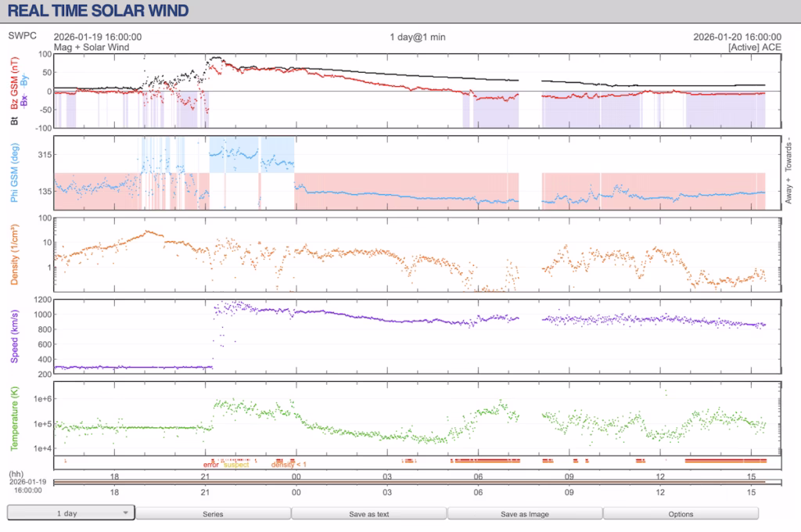The height and width of the screenshot is (532, 801).
Task: Click the timeline range slider at the bottom
Action: tap(415, 481)
